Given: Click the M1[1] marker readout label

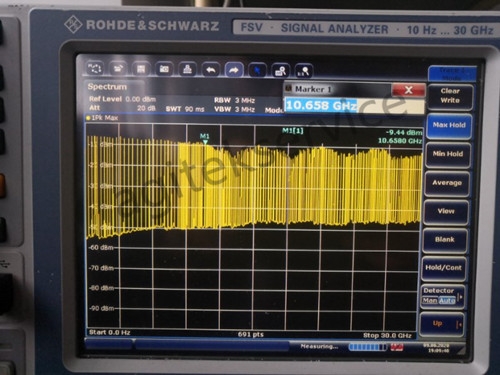Looking at the screenshot, I should click(x=293, y=130).
